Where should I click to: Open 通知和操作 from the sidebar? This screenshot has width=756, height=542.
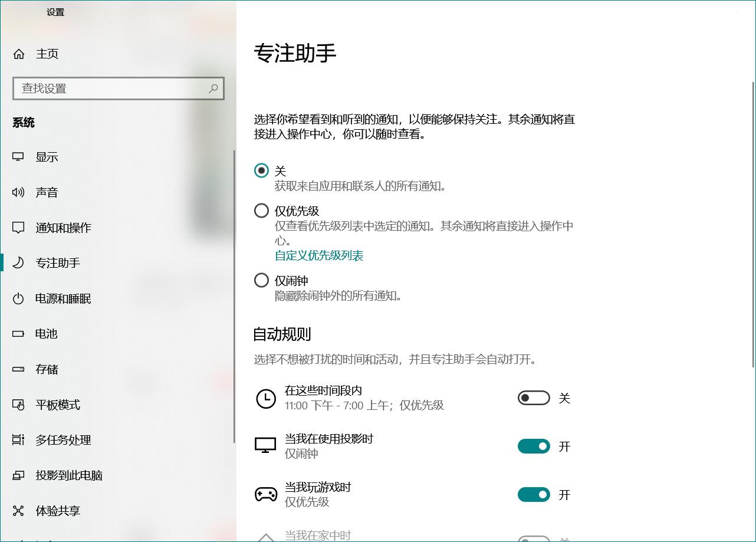62,228
